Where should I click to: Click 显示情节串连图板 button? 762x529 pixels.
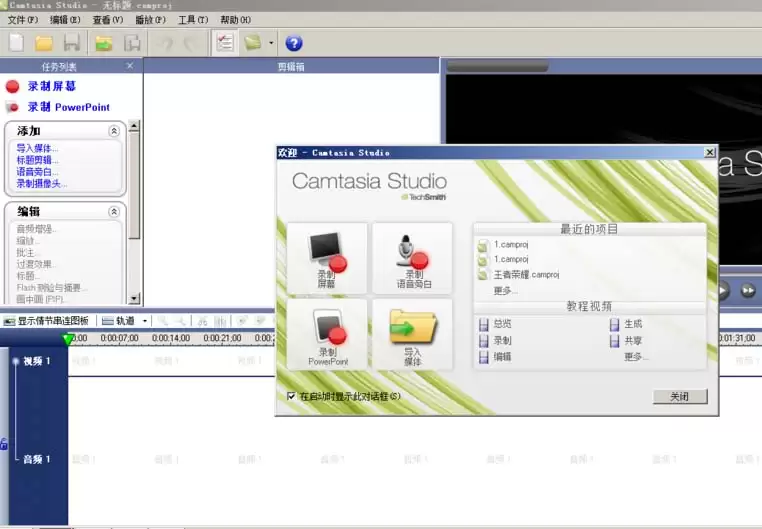click(x=47, y=321)
